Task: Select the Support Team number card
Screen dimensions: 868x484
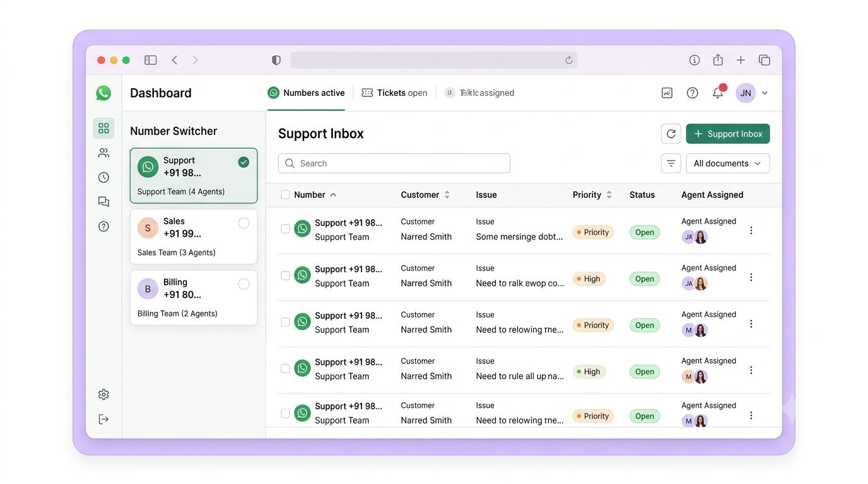Action: pos(194,176)
